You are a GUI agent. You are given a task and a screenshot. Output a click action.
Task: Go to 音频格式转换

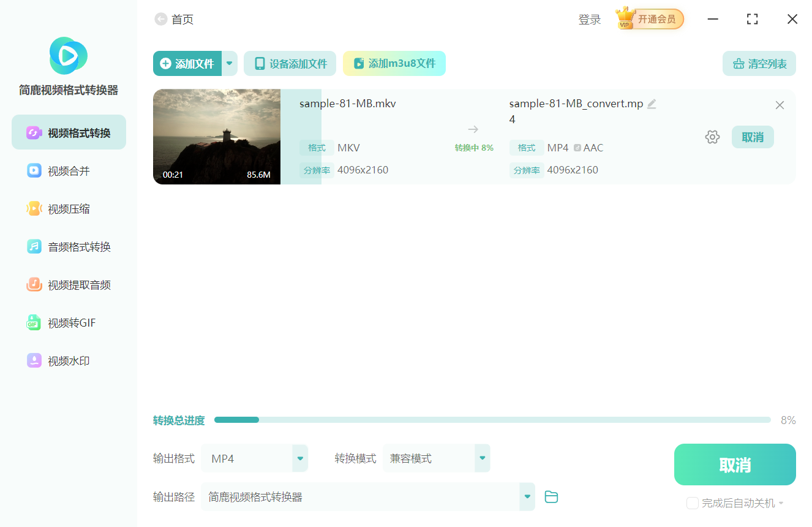69,246
